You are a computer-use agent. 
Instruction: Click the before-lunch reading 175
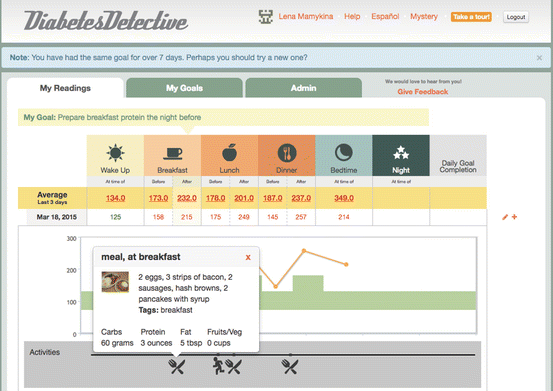(215, 217)
